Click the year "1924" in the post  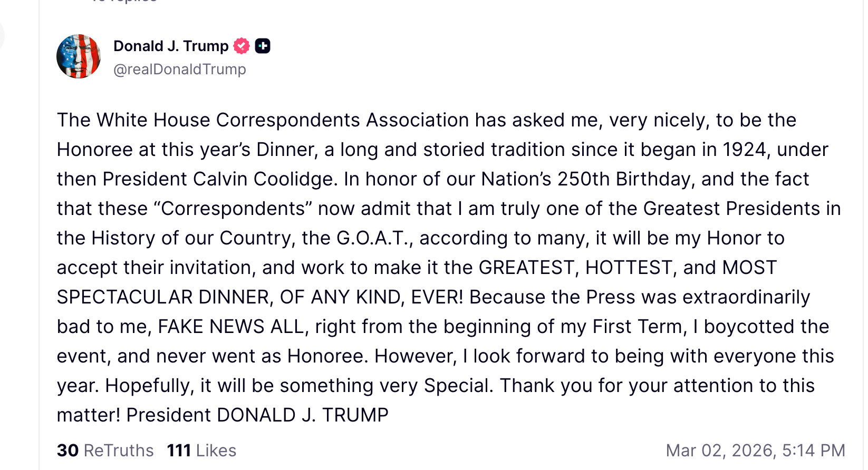click(744, 150)
